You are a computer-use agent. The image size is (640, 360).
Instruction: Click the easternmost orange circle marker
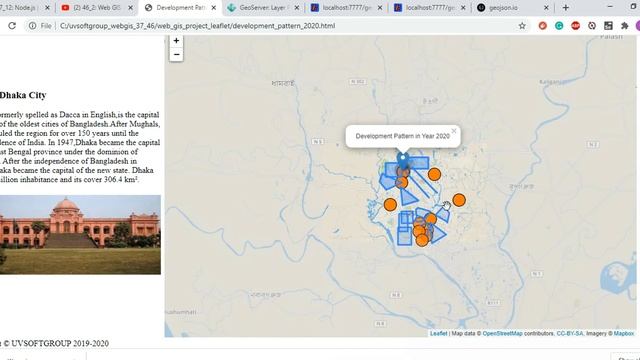(459, 200)
